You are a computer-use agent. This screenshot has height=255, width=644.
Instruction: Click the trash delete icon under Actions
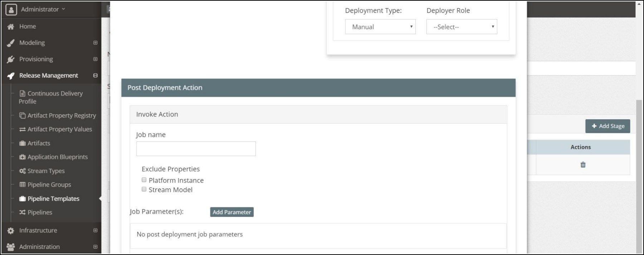tap(583, 165)
